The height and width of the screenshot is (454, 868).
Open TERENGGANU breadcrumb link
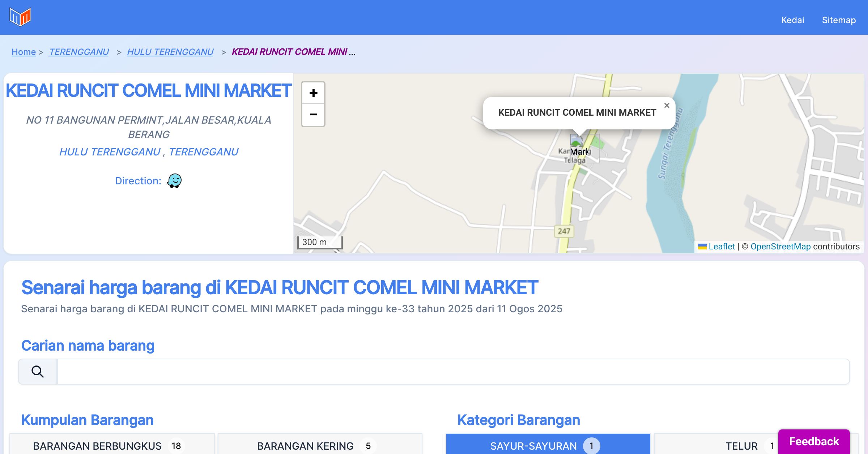[x=79, y=52]
